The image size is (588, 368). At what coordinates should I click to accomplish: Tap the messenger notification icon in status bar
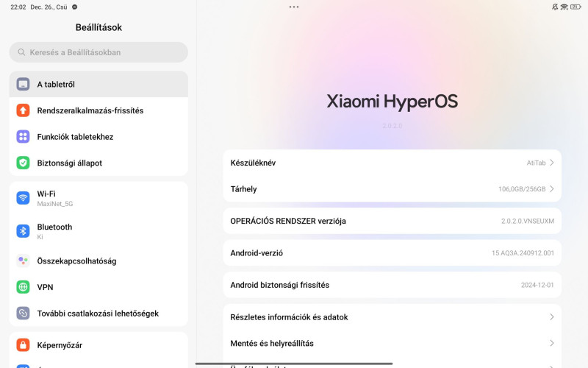(75, 7)
